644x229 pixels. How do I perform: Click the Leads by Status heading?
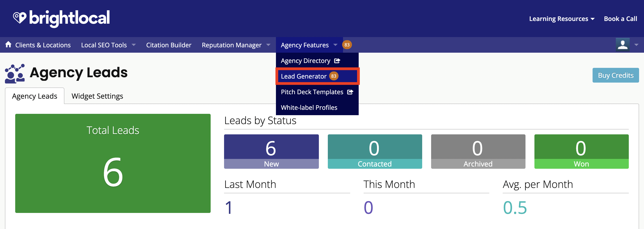(x=260, y=121)
